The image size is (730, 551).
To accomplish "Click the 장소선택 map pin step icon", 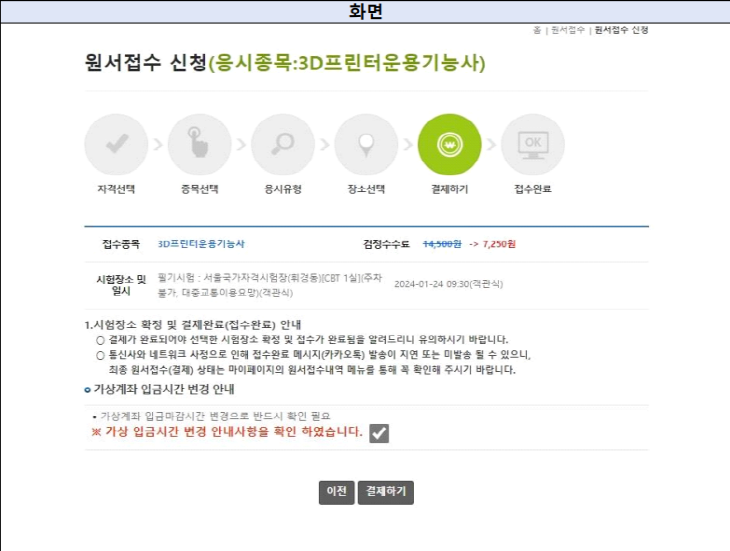I will (x=366, y=144).
